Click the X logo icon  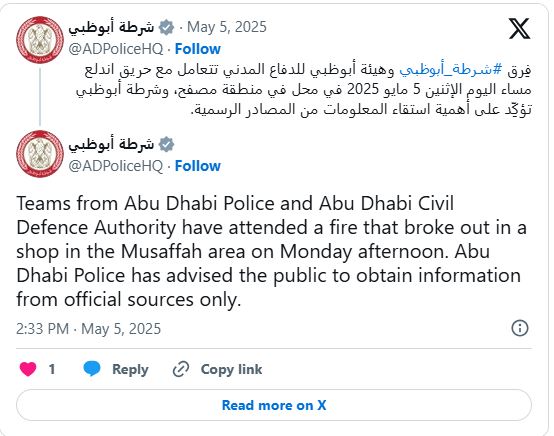[x=519, y=28]
